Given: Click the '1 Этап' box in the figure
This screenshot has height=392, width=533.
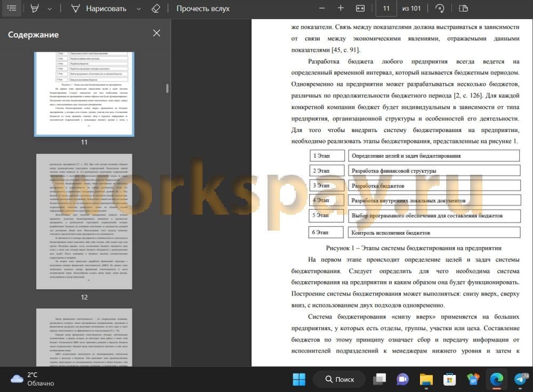Looking at the screenshot, I should (327, 156).
